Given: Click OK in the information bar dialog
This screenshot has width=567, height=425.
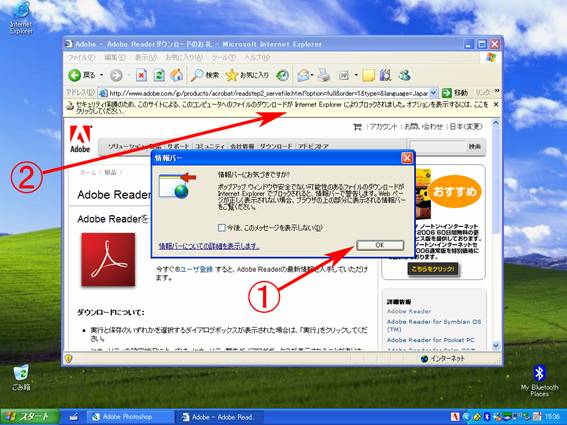Looking at the screenshot, I should tap(380, 245).
